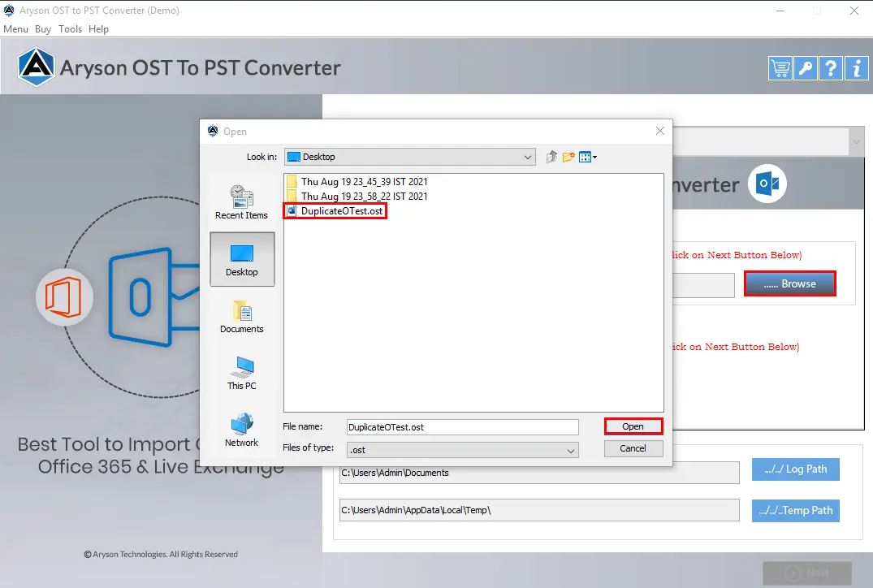Minimize the Aryson main window
873x588 pixels.
pyautogui.click(x=780, y=11)
